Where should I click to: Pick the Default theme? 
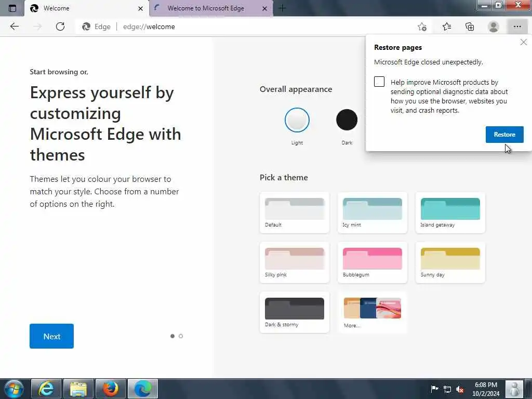coord(294,212)
